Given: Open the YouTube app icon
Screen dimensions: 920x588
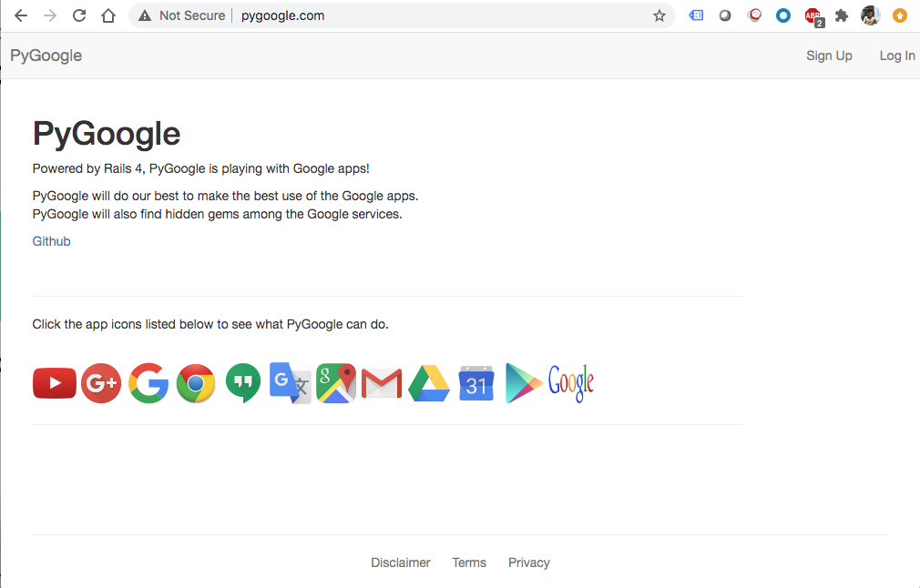Looking at the screenshot, I should pos(55,383).
